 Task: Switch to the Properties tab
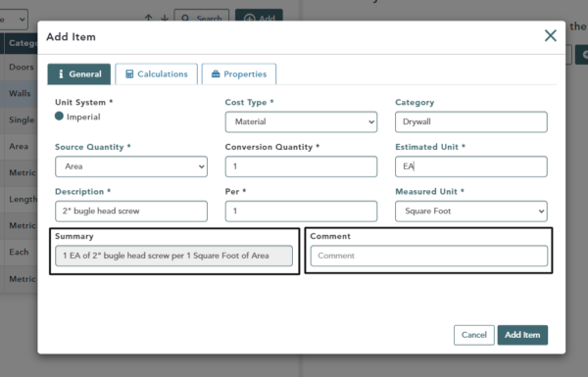(239, 74)
